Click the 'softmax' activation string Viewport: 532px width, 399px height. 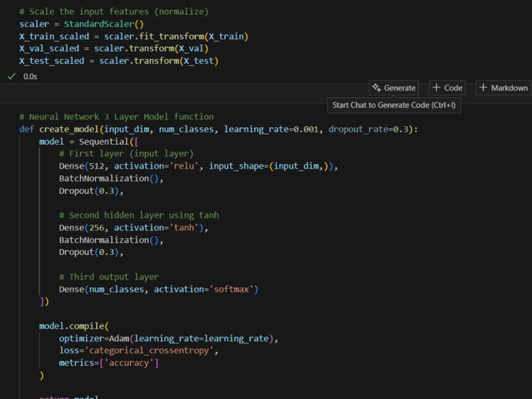pyautogui.click(x=231, y=289)
